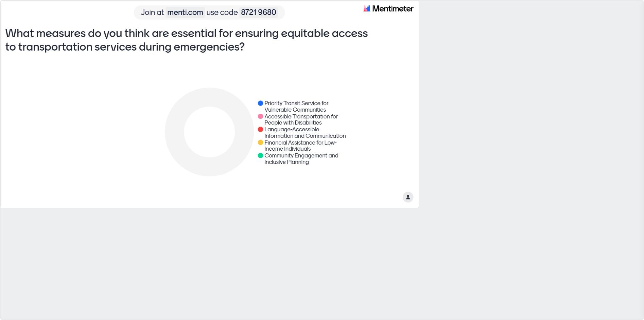Click the blue legend dot for Priority Transit
The width and height of the screenshot is (644, 320).
[x=260, y=103]
